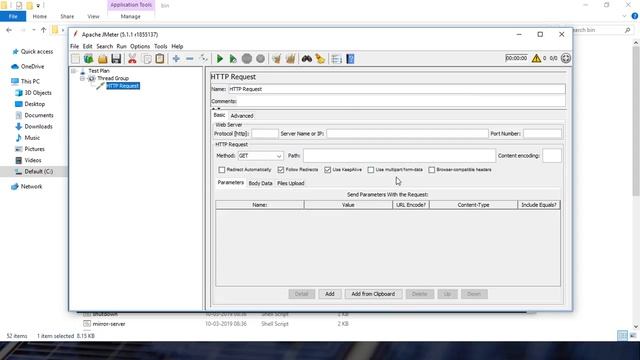The height and width of the screenshot is (360, 640).
Task: Uncheck Follow Redirects checkbox
Action: [280, 169]
